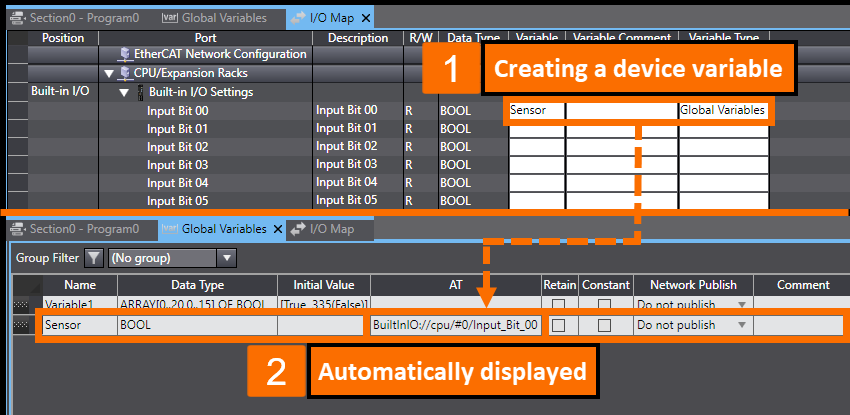Image resolution: width=850 pixels, height=415 pixels.
Task: Switch to Global Variables tab in upper pane
Action: (x=214, y=18)
